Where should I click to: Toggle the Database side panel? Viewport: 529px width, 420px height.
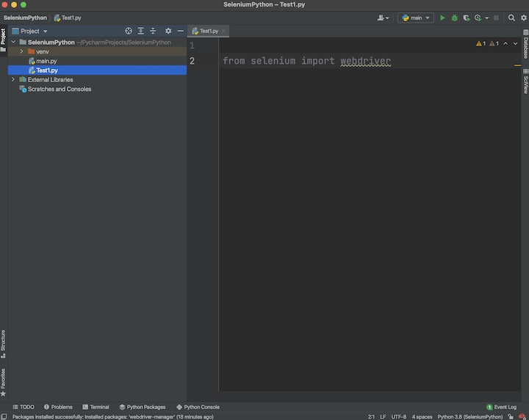[x=525, y=48]
